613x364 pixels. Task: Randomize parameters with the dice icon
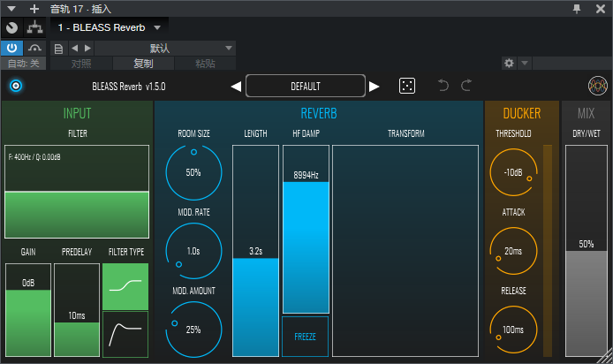click(x=407, y=86)
